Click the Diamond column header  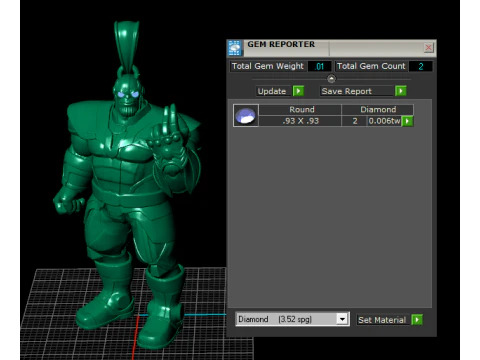pyautogui.click(x=378, y=110)
